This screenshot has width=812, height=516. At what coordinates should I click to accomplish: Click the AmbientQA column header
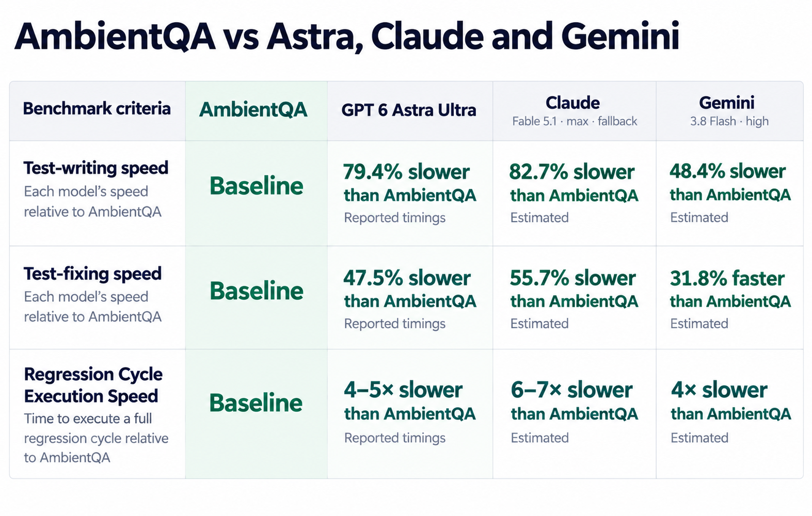253,109
